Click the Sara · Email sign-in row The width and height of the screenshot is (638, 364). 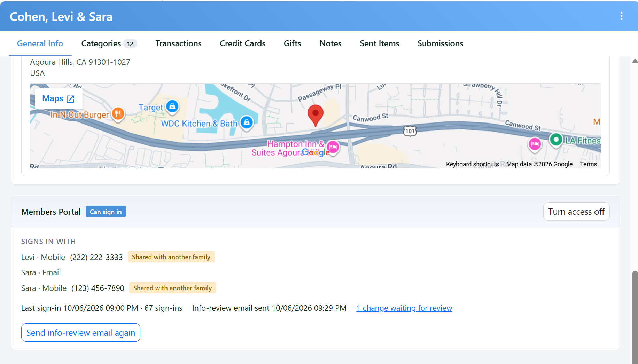pos(41,272)
